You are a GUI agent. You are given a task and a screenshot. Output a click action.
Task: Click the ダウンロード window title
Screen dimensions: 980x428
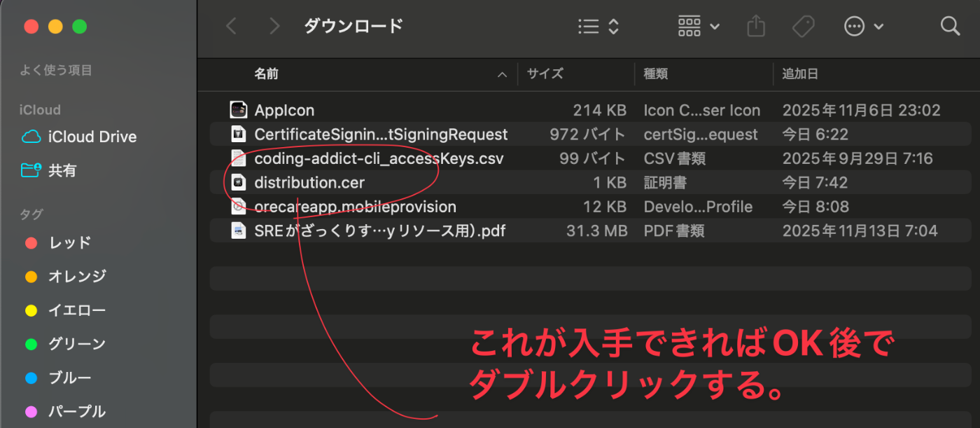coord(353,27)
